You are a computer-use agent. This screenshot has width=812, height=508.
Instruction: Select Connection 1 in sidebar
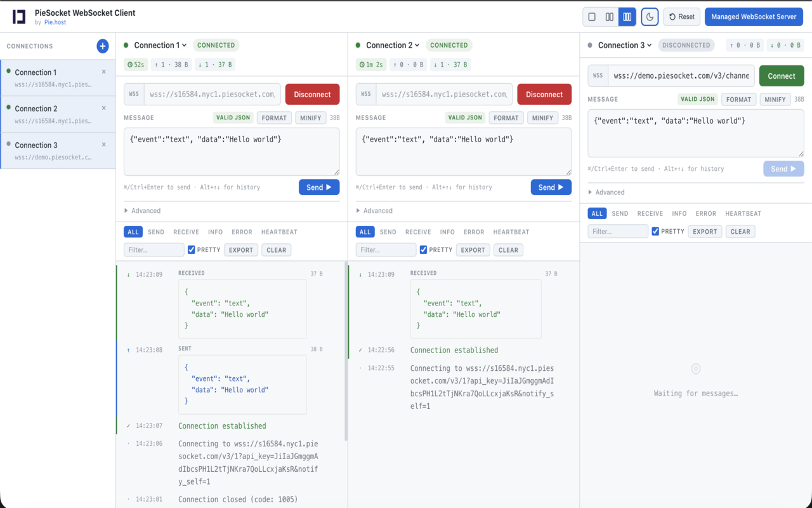(58, 78)
